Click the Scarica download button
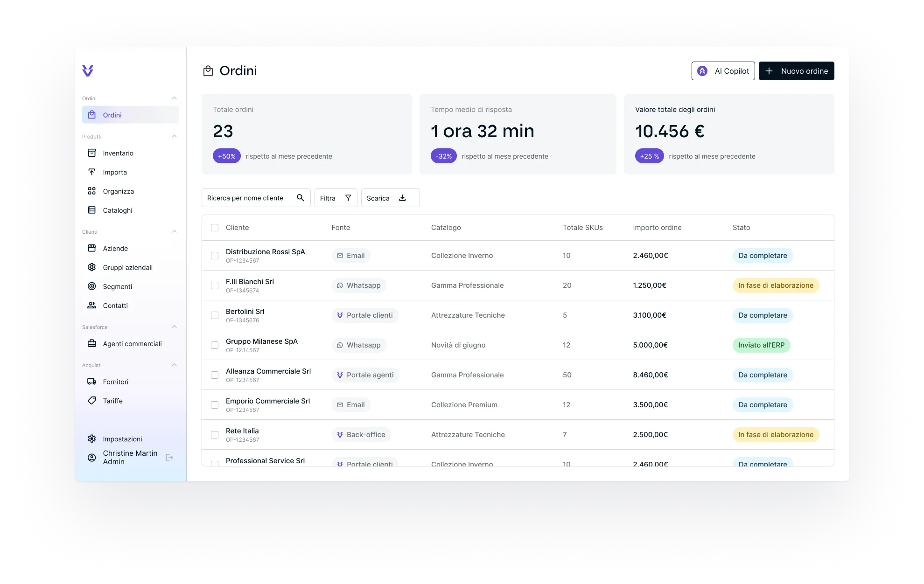 (390, 198)
